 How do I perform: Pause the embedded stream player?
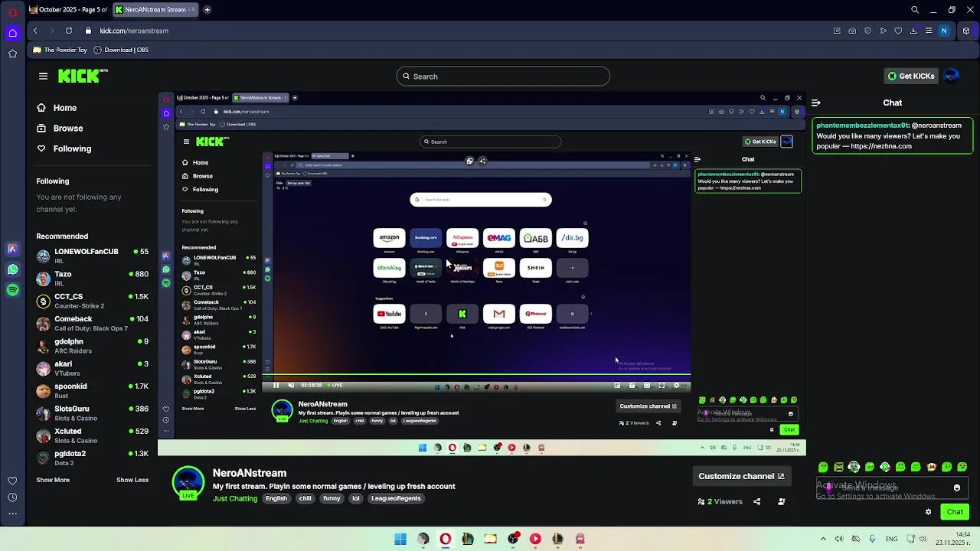(x=276, y=386)
